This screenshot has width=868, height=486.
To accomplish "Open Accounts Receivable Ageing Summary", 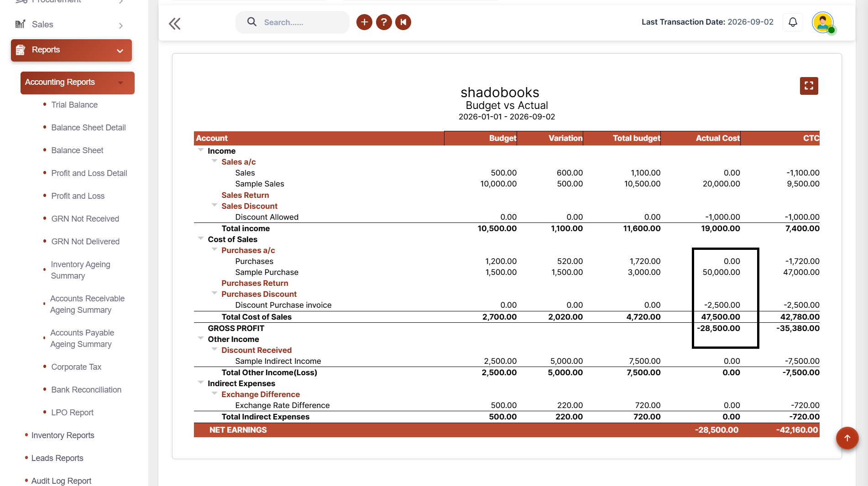I will (x=87, y=304).
